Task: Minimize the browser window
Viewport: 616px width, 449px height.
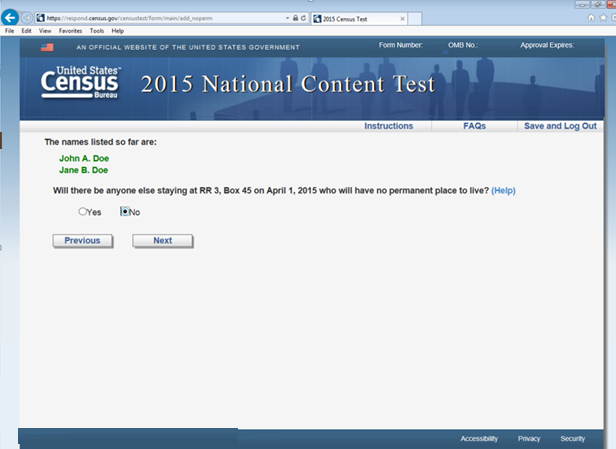Action: click(581, 4)
